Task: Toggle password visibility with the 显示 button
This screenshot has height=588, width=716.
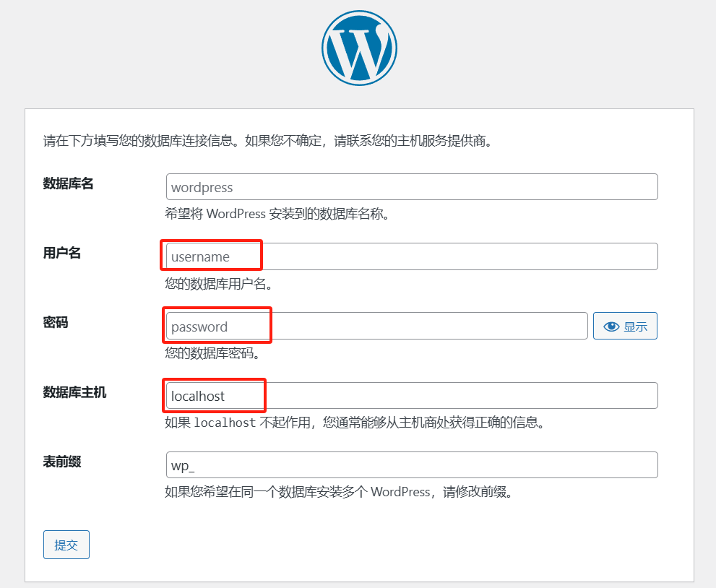Action: (626, 327)
